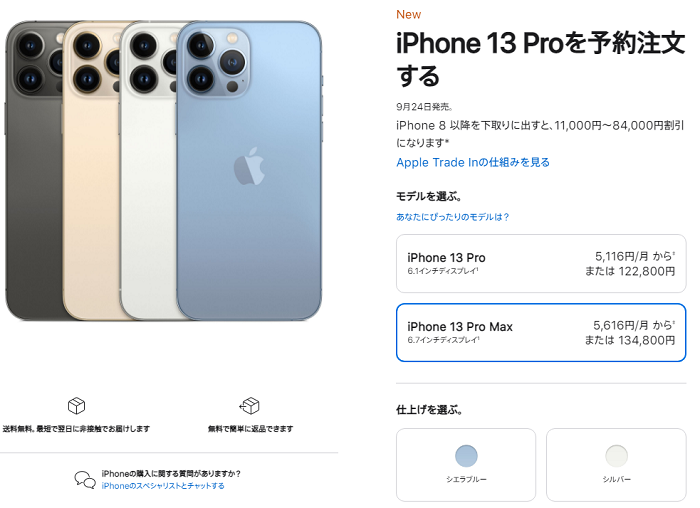Select the iPhone 13 Pro model option
Screen dimensions: 700x508
click(x=541, y=263)
